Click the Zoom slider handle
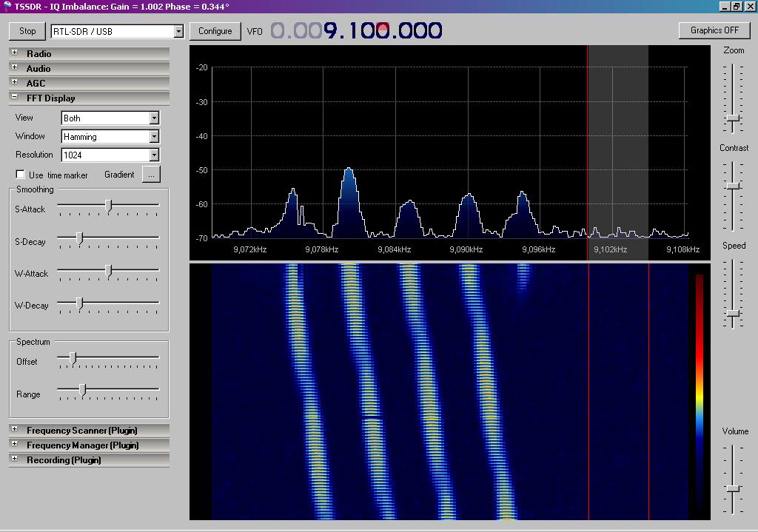758x532 pixels. (x=734, y=118)
